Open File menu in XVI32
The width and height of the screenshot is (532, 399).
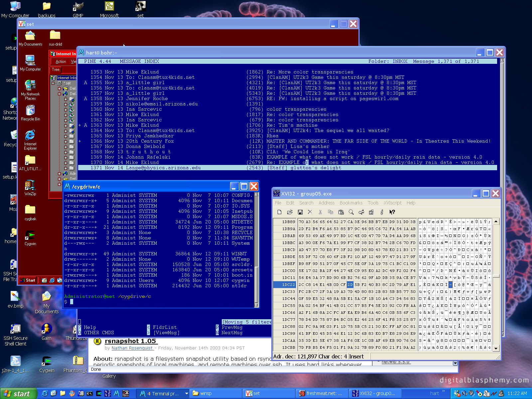[x=278, y=203]
